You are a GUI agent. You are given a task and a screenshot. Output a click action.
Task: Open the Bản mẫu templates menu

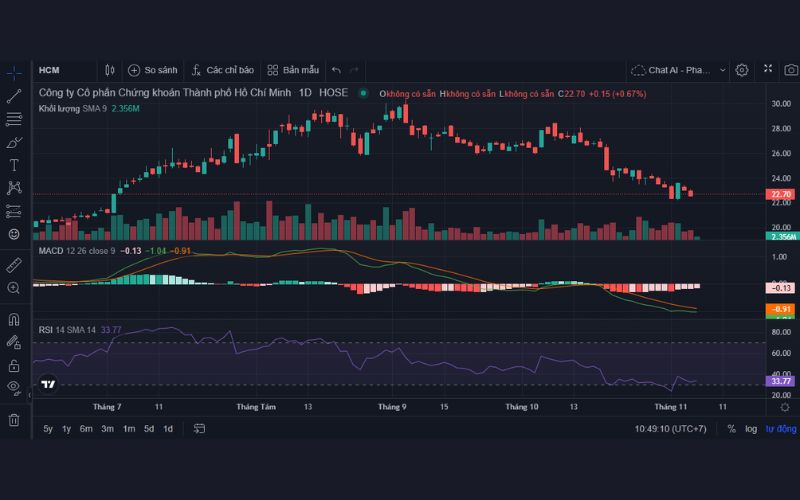(x=292, y=70)
